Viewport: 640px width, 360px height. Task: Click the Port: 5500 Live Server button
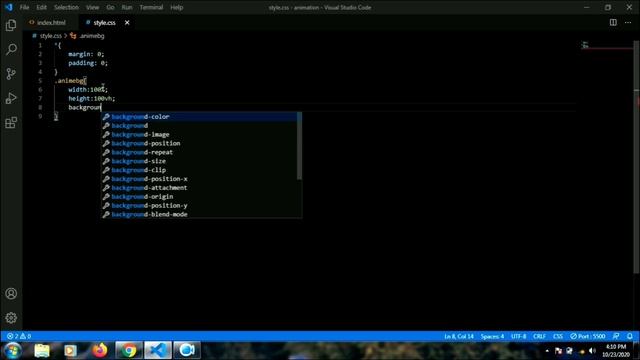click(x=587, y=336)
